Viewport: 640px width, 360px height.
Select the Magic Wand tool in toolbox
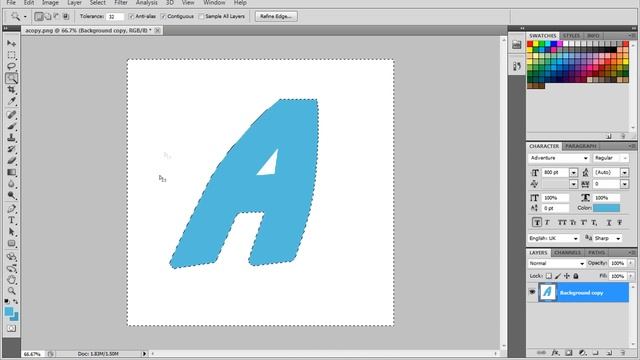[x=11, y=78]
